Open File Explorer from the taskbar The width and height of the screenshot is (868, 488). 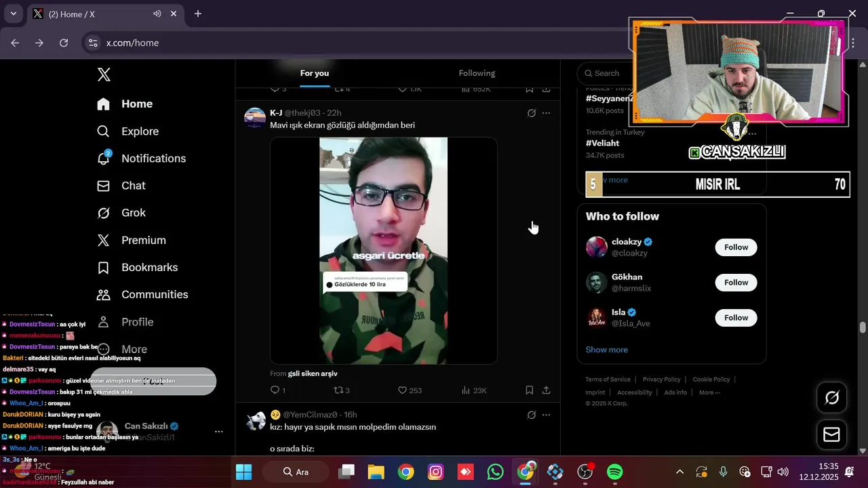tap(376, 472)
